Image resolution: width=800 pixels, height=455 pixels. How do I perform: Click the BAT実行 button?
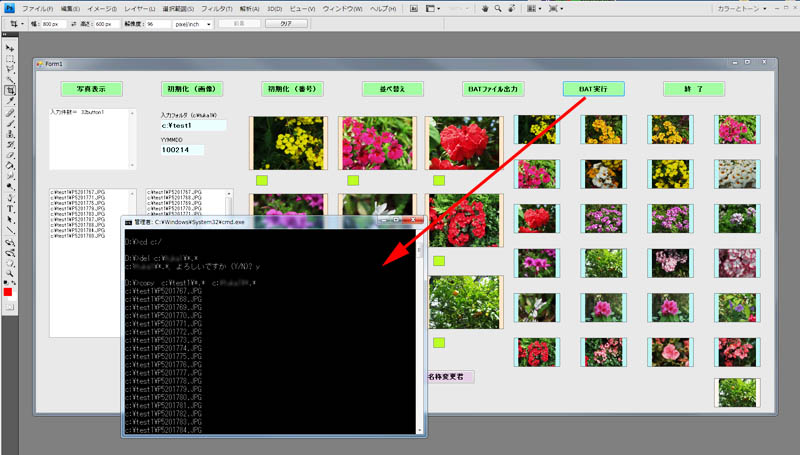[x=593, y=89]
